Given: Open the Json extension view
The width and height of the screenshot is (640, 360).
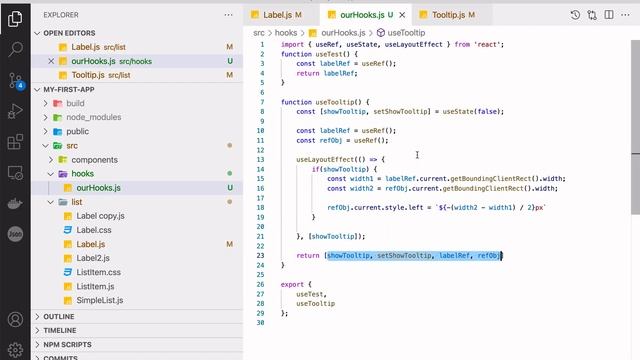Looking at the screenshot, I should [x=15, y=234].
